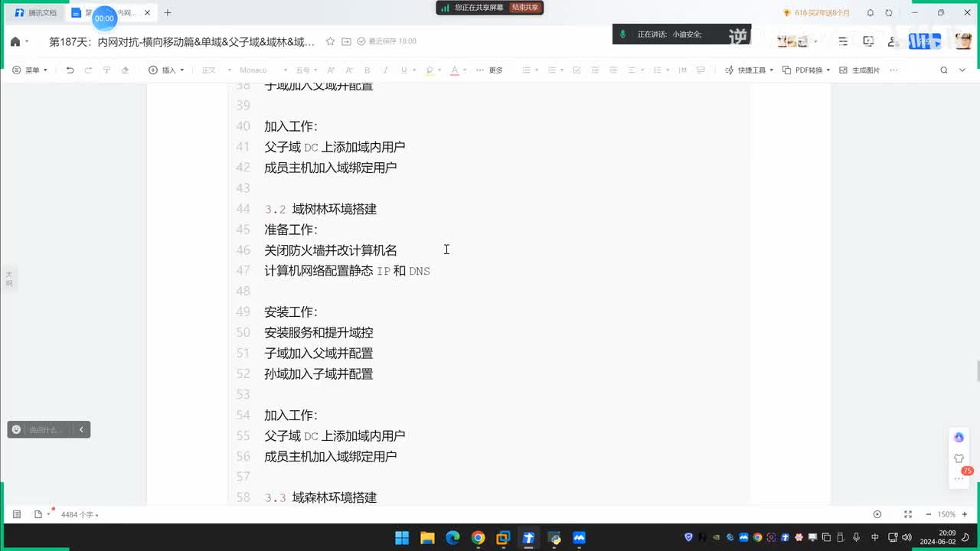Click the page view icon at bottom left

tap(38, 514)
